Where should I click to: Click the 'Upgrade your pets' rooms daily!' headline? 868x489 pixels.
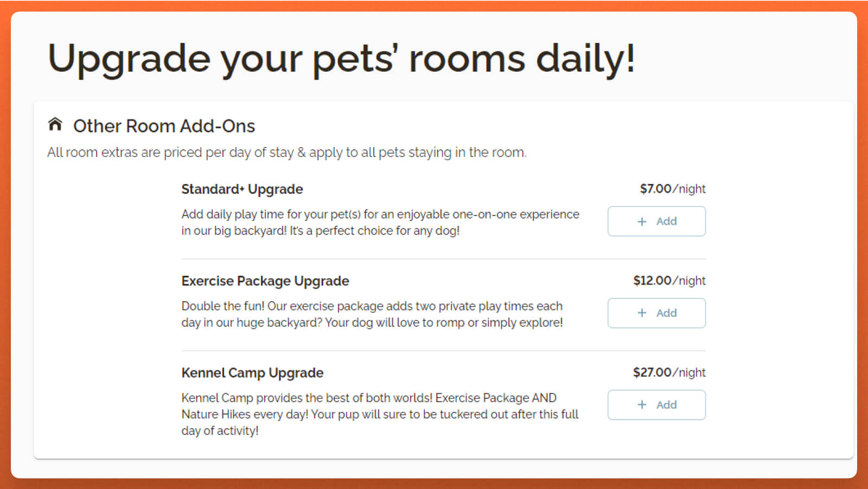click(x=341, y=59)
